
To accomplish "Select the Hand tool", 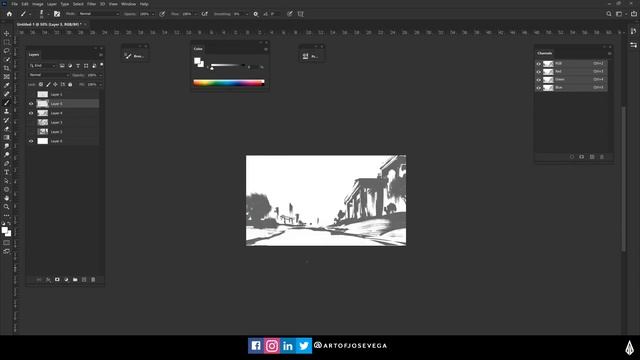I will (x=7, y=198).
